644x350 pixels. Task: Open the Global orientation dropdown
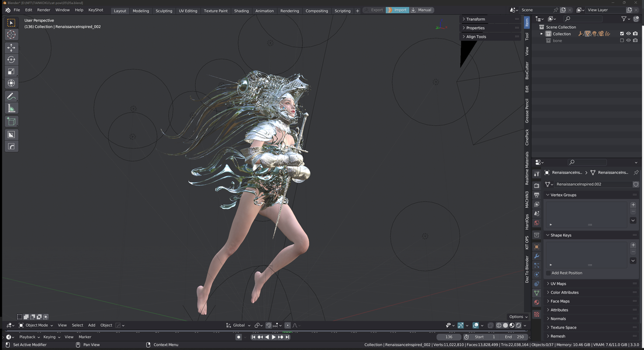238,325
